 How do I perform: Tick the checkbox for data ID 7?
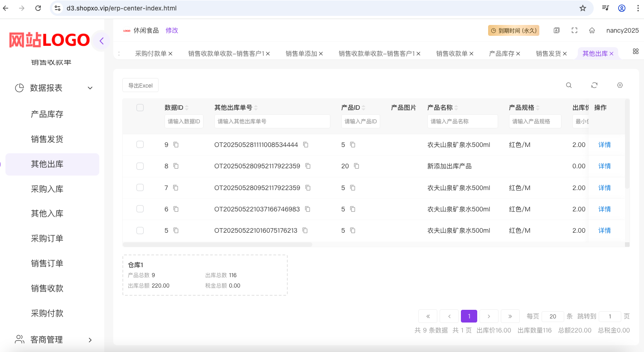tap(140, 188)
